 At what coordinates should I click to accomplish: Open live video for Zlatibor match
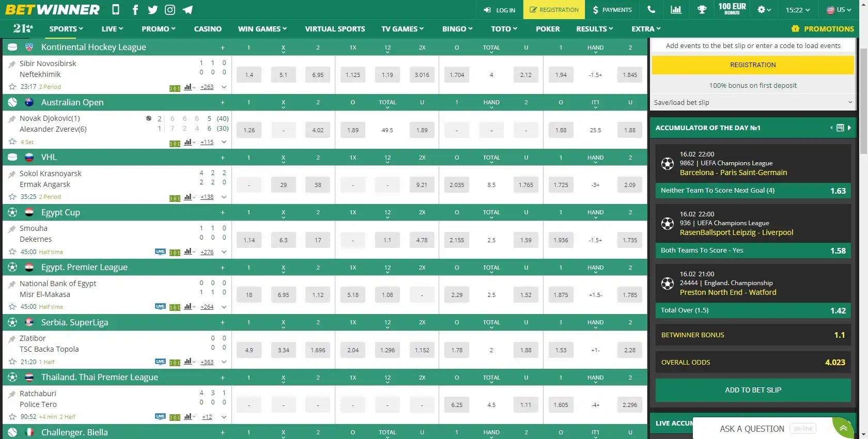coord(160,362)
